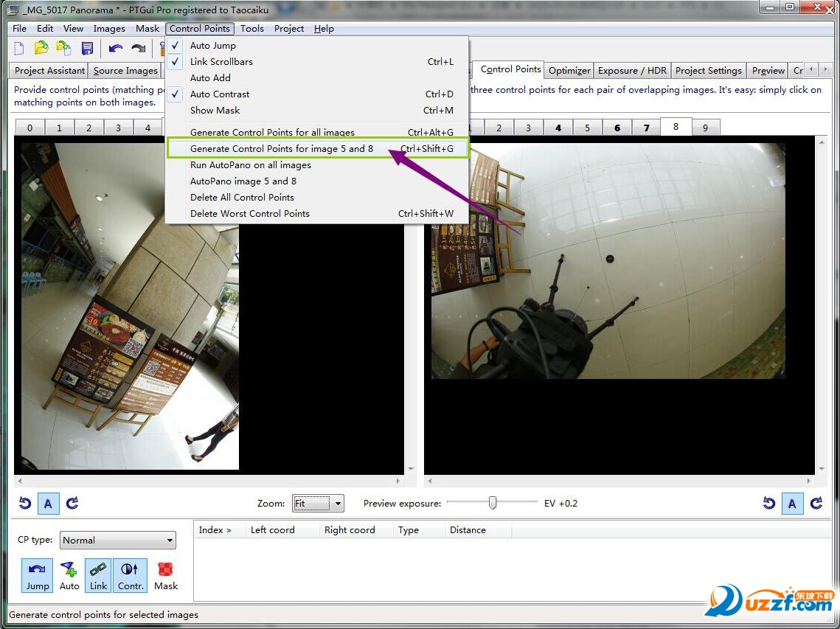
Task: Open the Images menu
Action: (x=109, y=29)
